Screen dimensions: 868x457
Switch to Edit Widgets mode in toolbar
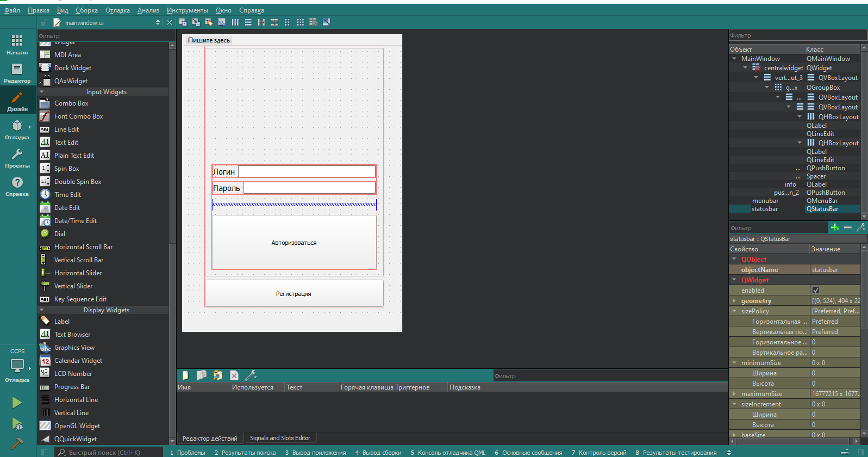click(x=183, y=22)
